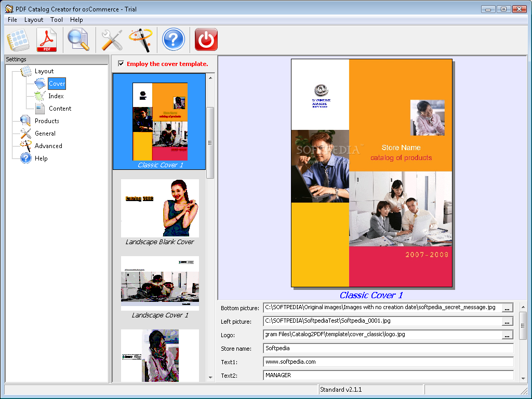Open the Layout menu

[x=34, y=20]
